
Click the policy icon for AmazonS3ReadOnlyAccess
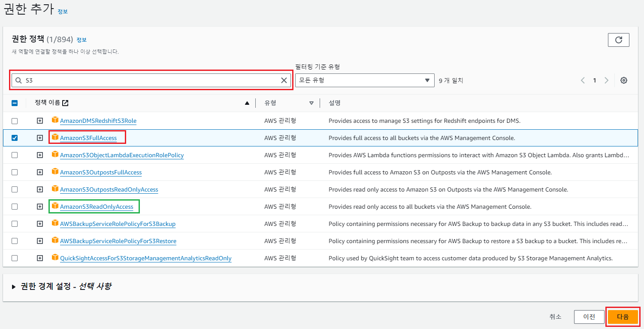coord(54,206)
